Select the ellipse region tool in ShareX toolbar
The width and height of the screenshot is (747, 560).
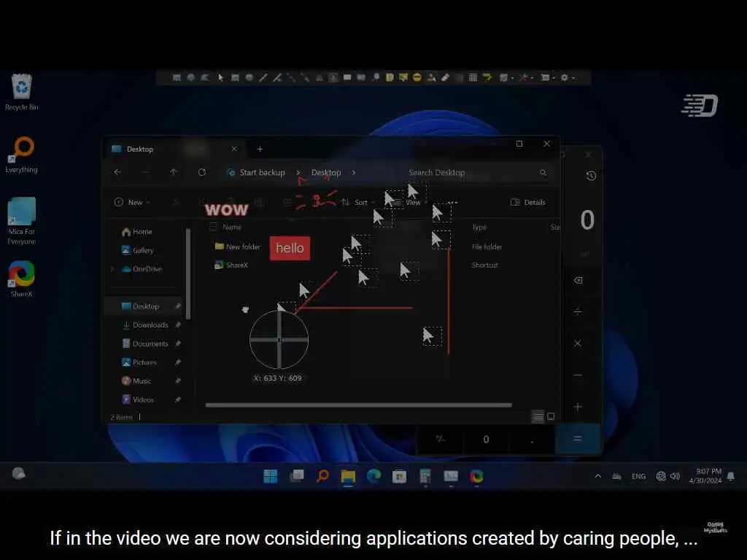click(x=190, y=77)
